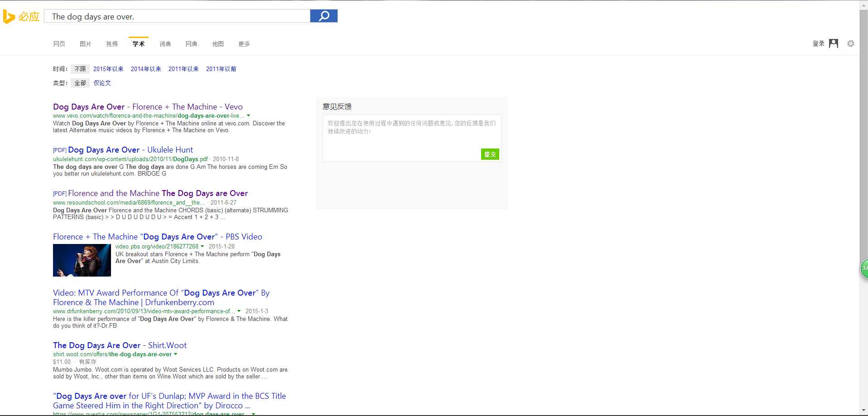Open The Dog Days Are Over Shirt.Woot result
Screen dimensions: 868x416
[x=120, y=345]
